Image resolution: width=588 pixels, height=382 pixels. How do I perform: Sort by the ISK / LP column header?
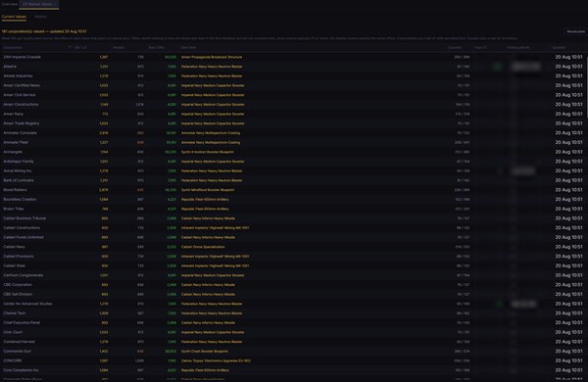click(80, 48)
